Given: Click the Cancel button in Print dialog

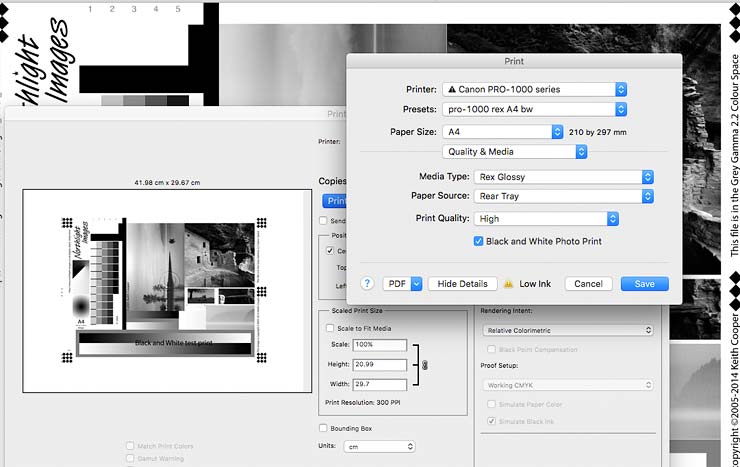Looking at the screenshot, I should (x=588, y=284).
